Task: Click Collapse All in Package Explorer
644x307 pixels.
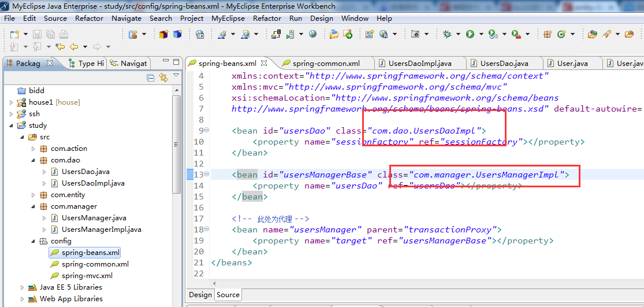Action: tap(151, 77)
